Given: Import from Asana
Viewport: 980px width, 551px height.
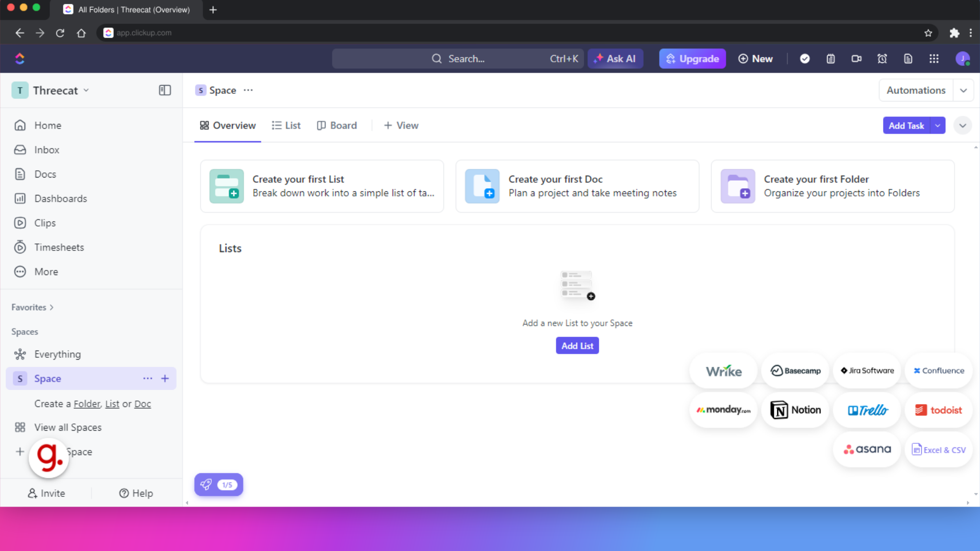Looking at the screenshot, I should [867, 449].
